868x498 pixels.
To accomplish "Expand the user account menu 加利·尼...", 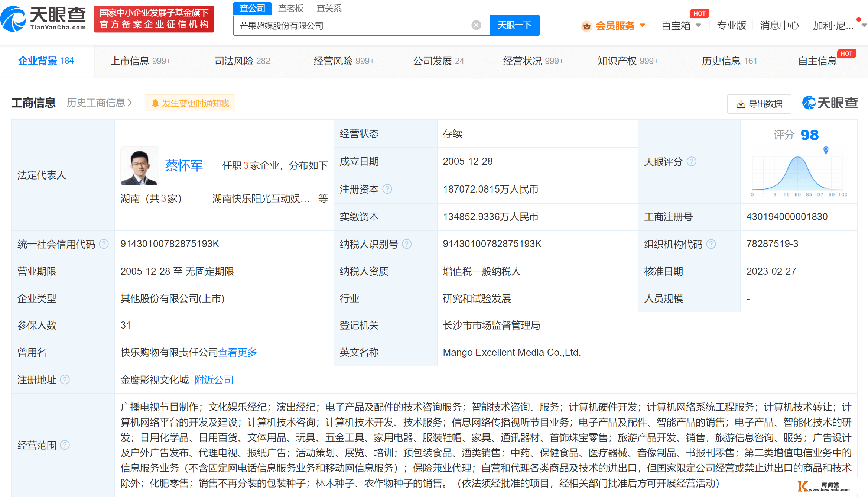I will tap(864, 26).
